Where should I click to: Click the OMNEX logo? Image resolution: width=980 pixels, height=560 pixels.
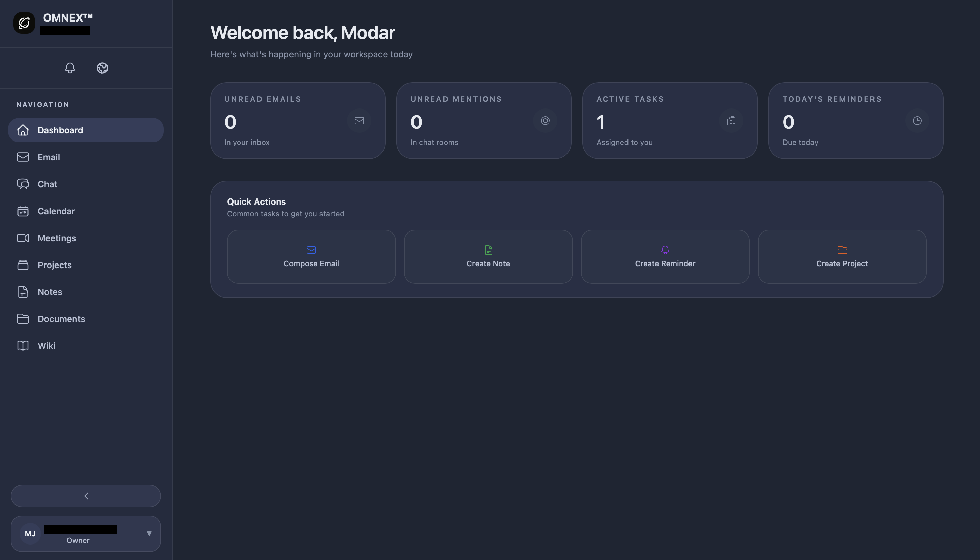pos(24,23)
